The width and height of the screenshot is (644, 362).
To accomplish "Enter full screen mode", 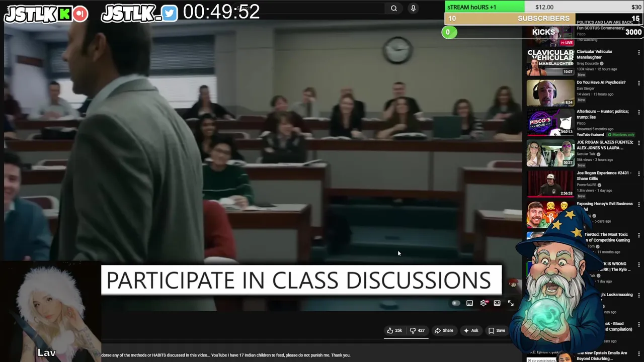I will [511, 303].
